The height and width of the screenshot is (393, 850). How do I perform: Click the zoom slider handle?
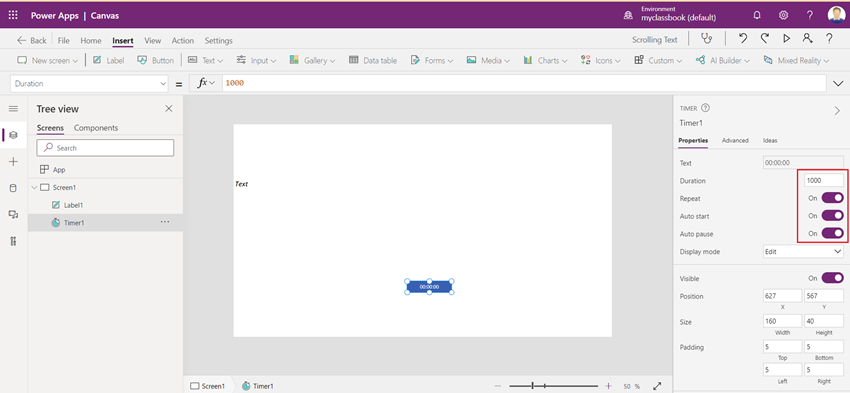pyautogui.click(x=533, y=386)
